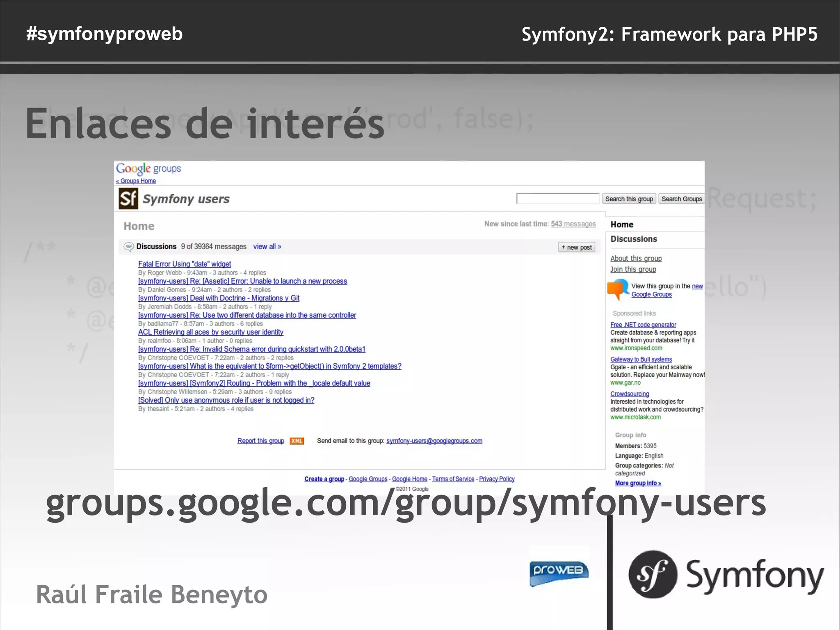Click Gateway to Bull systems ad
Viewport: 840px width, 630px height.
(641, 359)
